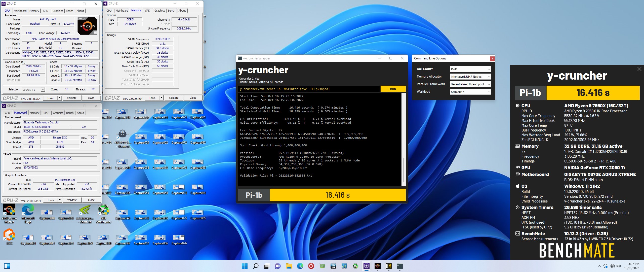
Task: Click the 16.416 s result bar in y-cruncher Wrapper
Action: click(x=338, y=195)
